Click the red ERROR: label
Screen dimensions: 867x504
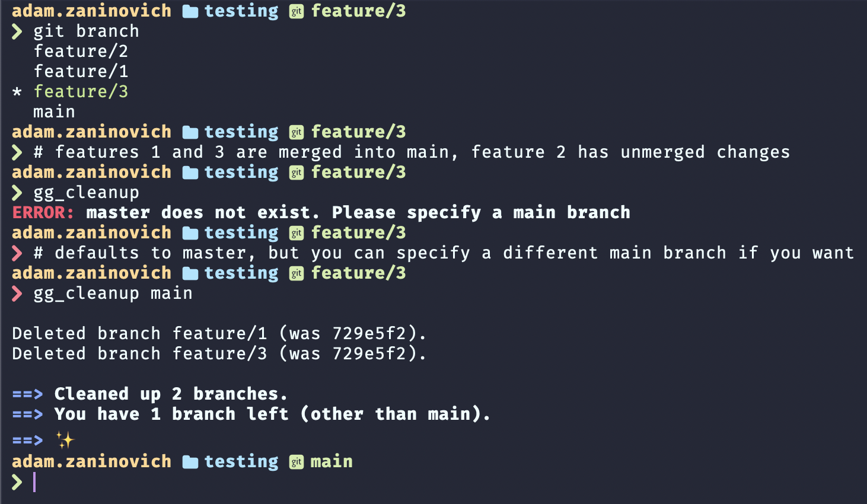click(43, 213)
